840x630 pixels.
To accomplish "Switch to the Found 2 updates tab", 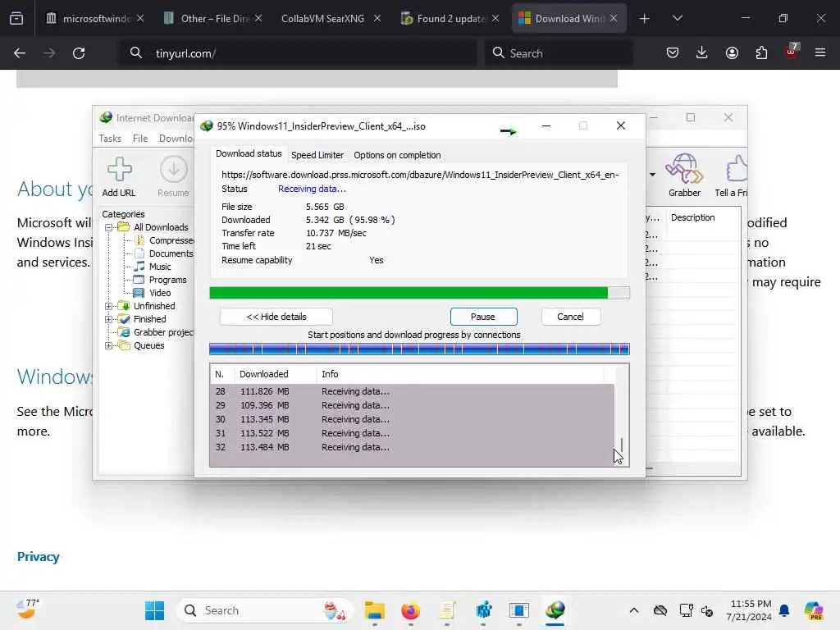I will (449, 19).
